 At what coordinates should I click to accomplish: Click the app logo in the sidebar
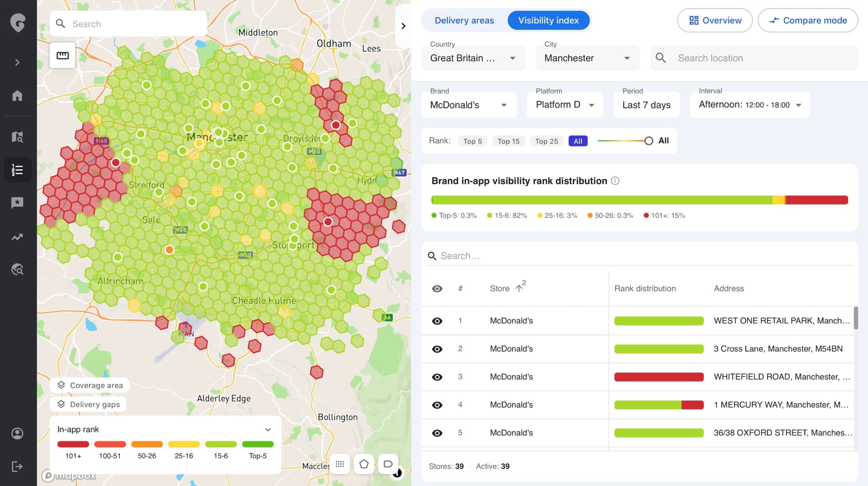[x=18, y=22]
